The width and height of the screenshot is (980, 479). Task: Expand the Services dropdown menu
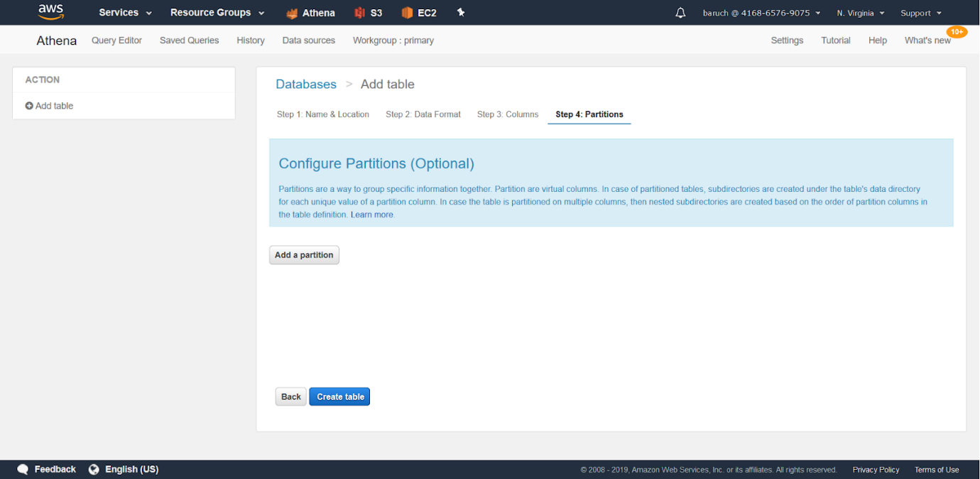125,13
